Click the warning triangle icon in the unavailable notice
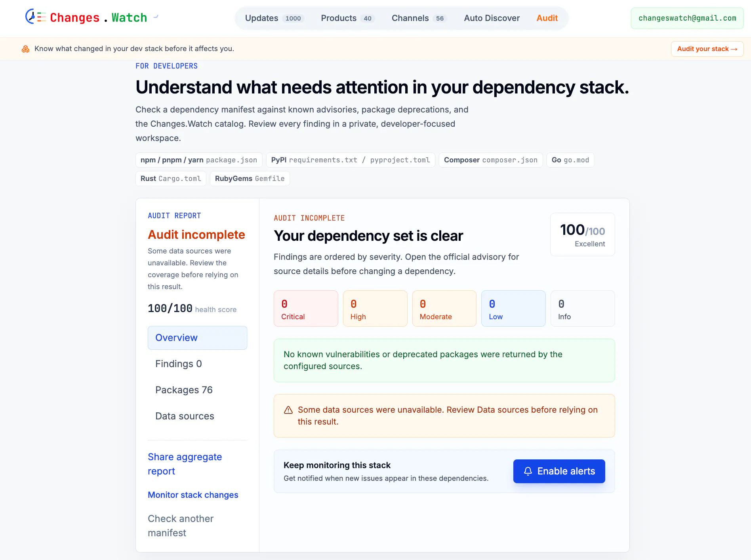751x560 pixels. 288,410
